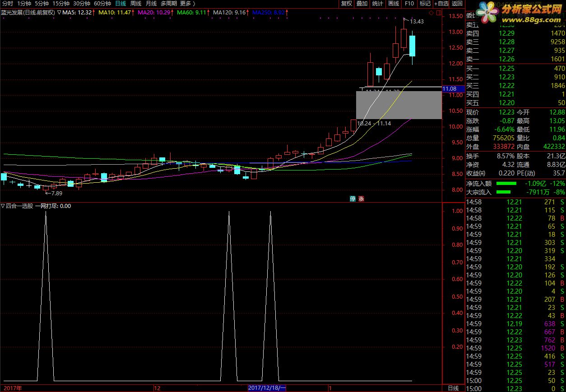The height and width of the screenshot is (392, 566).
Task: Click the 返回 back button
Action: (x=457, y=3)
